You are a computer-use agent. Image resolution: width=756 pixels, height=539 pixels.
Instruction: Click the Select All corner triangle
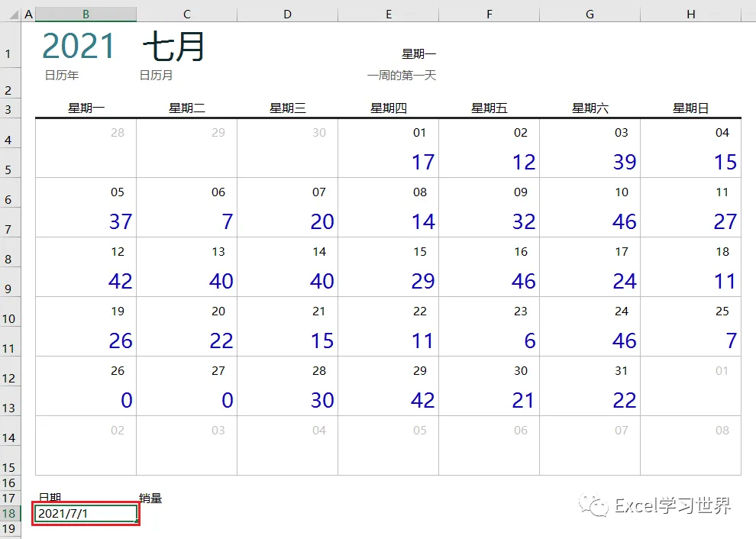(15, 15)
